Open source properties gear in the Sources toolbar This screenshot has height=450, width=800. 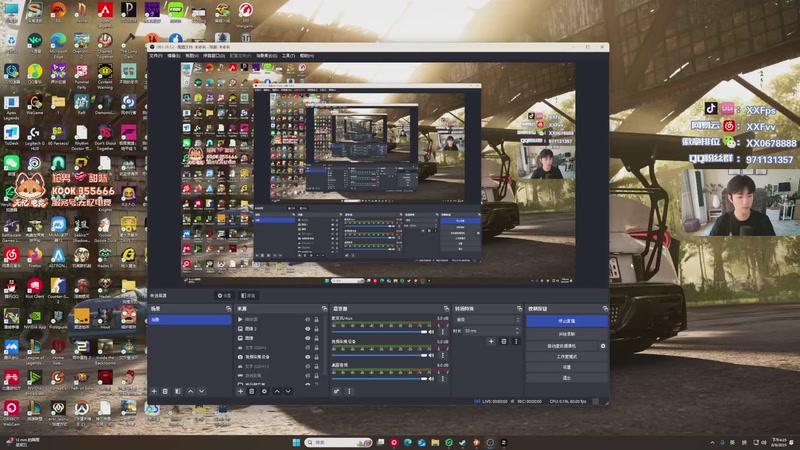point(264,391)
